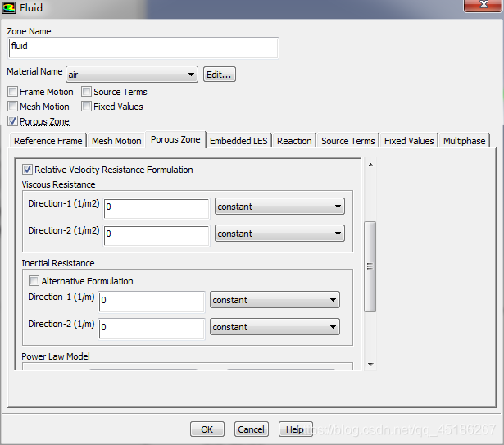Open the Reaction tab

294,141
